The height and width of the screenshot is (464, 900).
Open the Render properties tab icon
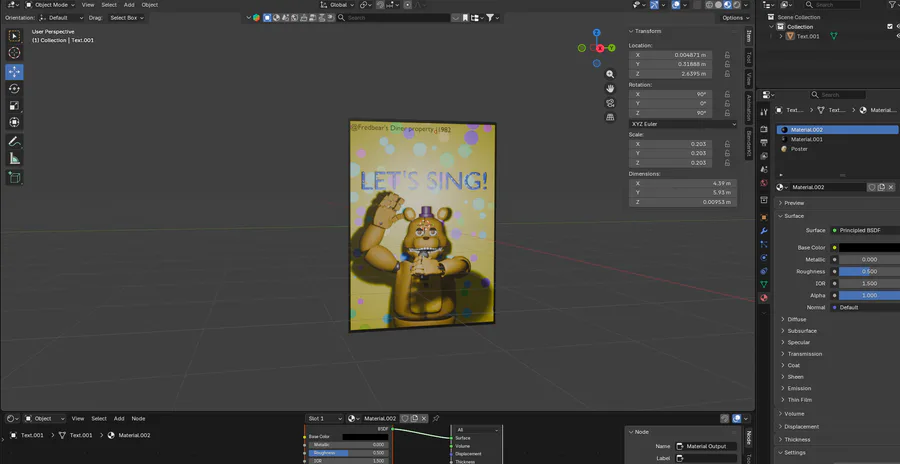[x=764, y=129]
